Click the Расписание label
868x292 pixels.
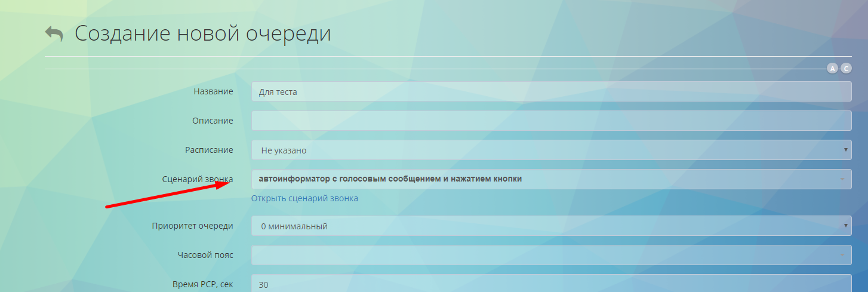click(209, 150)
